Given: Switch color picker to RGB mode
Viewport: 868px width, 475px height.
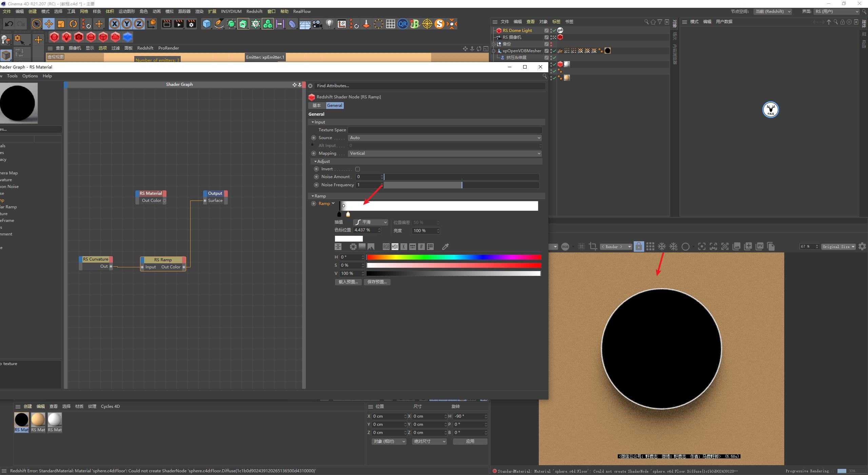Looking at the screenshot, I should 386,246.
